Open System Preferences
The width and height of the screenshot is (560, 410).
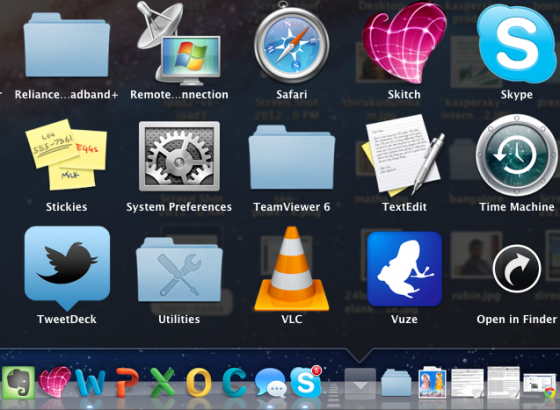179,156
